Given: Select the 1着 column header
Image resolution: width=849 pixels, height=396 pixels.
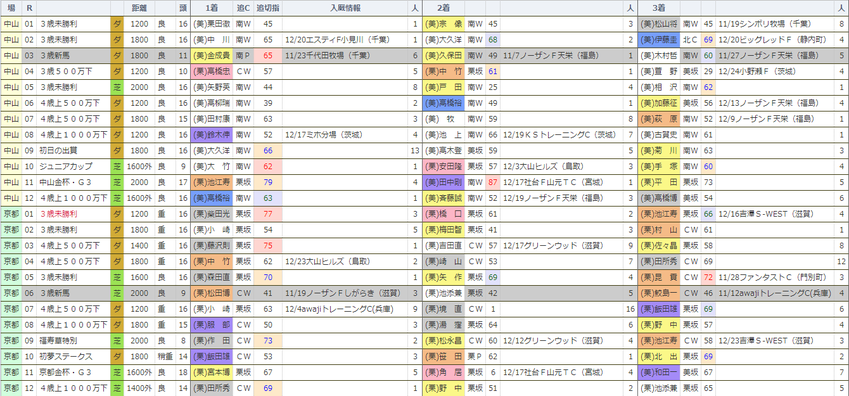Looking at the screenshot, I should (212, 8).
